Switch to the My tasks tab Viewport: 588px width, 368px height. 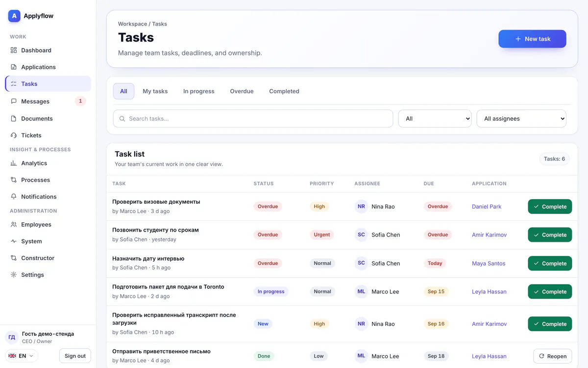(x=155, y=91)
